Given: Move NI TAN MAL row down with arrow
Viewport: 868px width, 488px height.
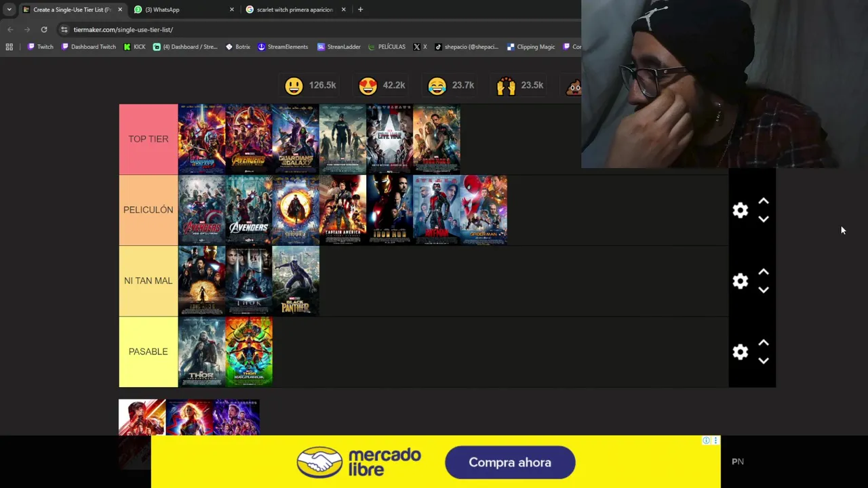Looking at the screenshot, I should point(764,289).
